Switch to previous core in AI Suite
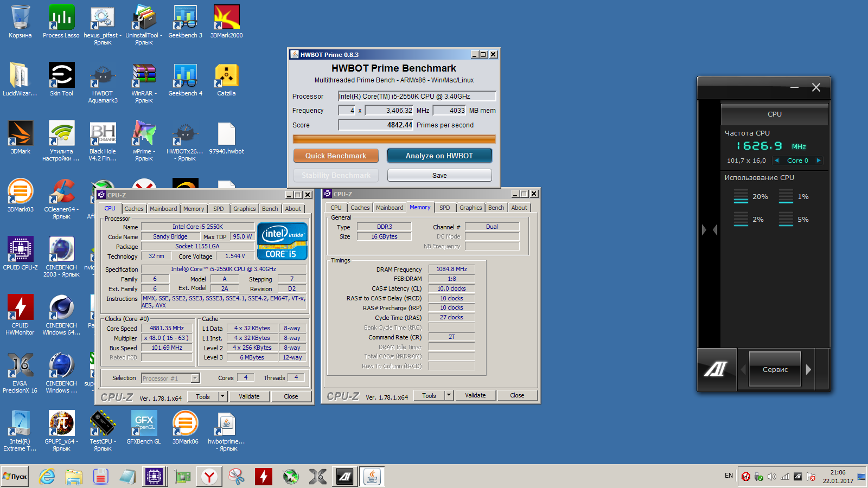 point(777,160)
